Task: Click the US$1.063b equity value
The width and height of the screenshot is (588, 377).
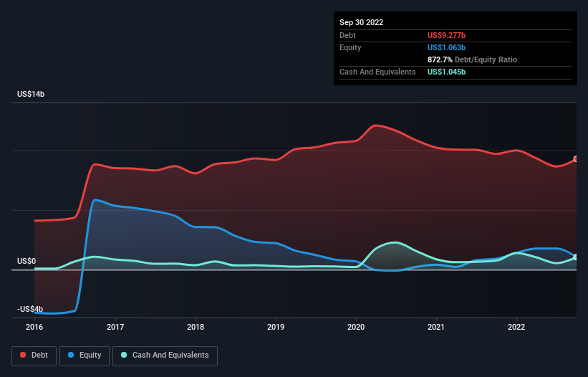Action: (447, 47)
